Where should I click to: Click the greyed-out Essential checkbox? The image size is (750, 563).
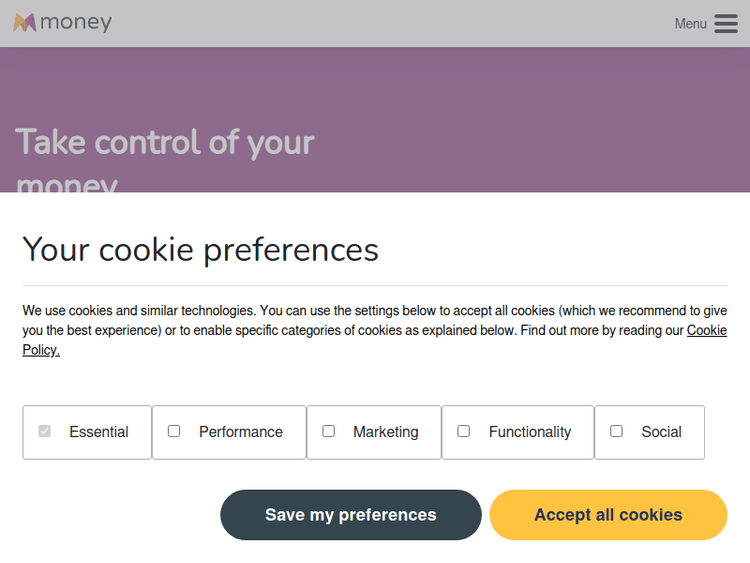[44, 431]
